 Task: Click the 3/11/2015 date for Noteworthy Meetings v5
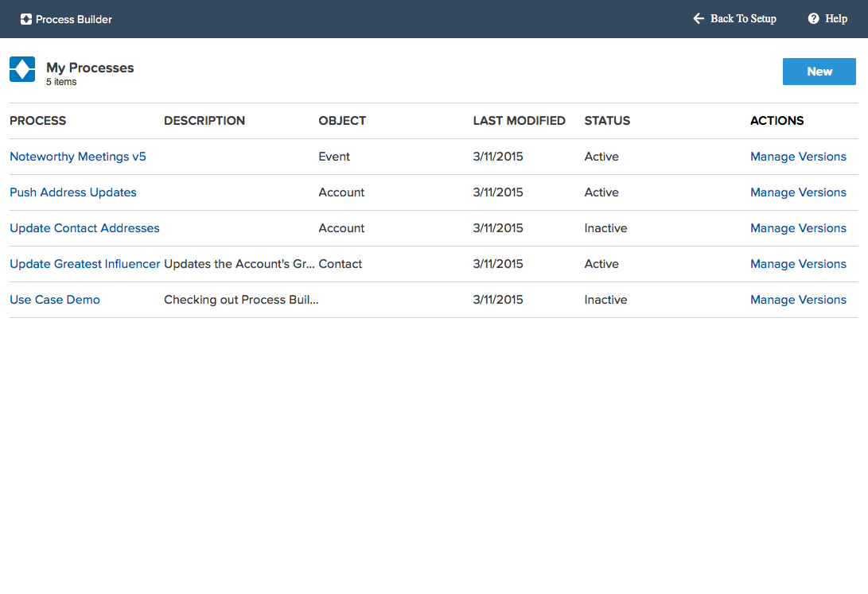point(498,157)
